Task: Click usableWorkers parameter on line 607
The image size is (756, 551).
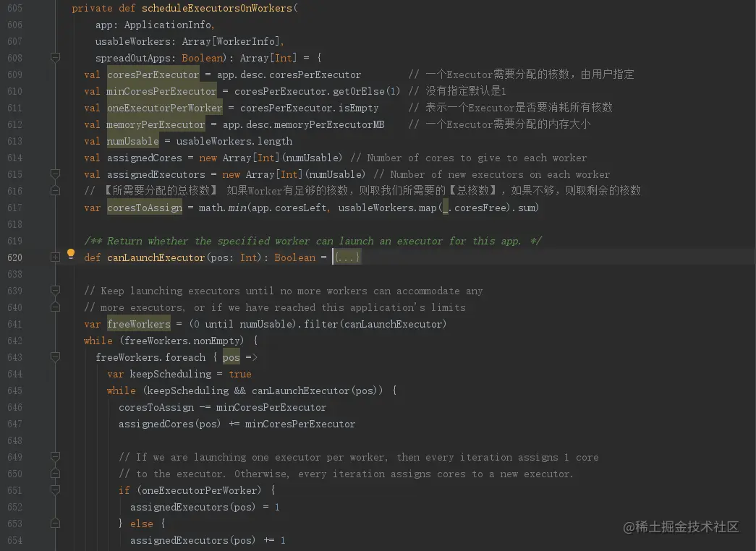Action: [x=132, y=41]
